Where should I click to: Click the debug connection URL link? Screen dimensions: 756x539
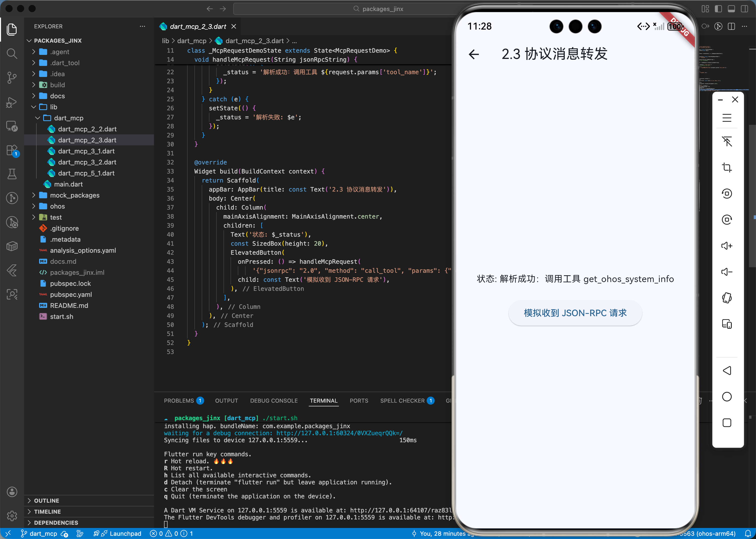tap(339, 433)
